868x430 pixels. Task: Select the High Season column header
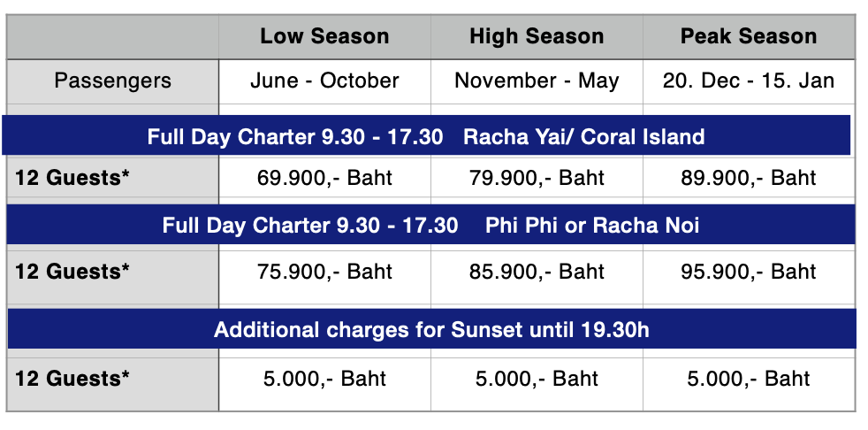pos(537,36)
